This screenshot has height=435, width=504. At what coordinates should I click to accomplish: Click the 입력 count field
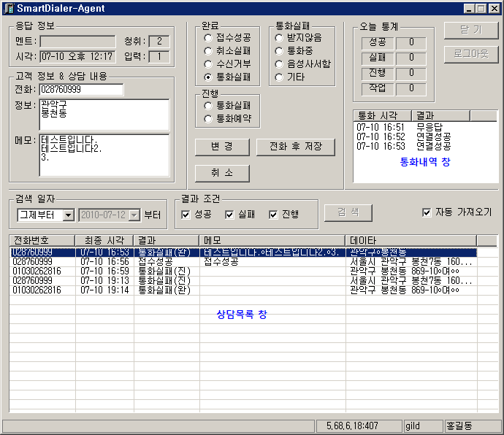(159, 57)
